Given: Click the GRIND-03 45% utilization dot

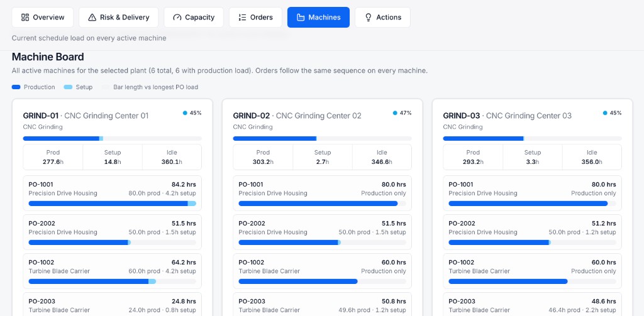Looking at the screenshot, I should (x=605, y=113).
